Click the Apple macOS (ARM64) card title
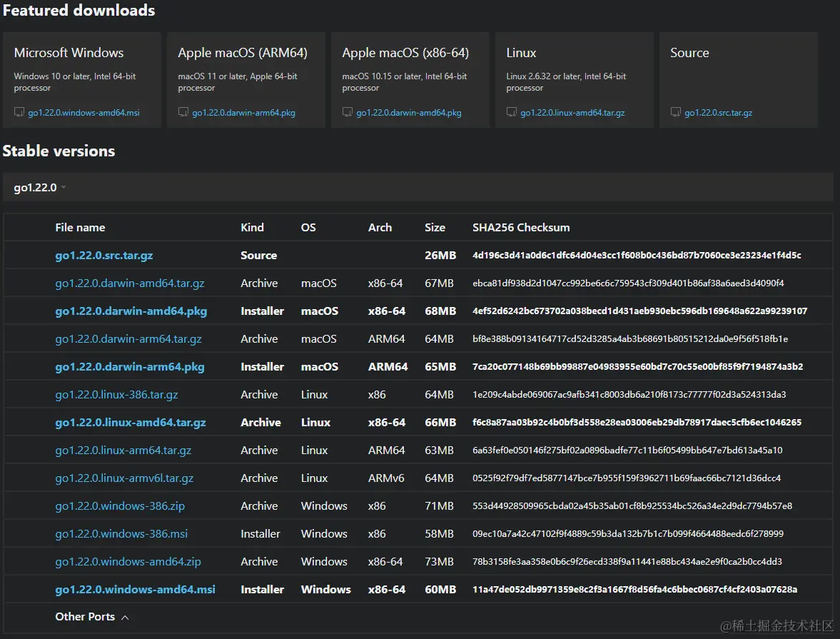840x639 pixels. pyautogui.click(x=243, y=53)
